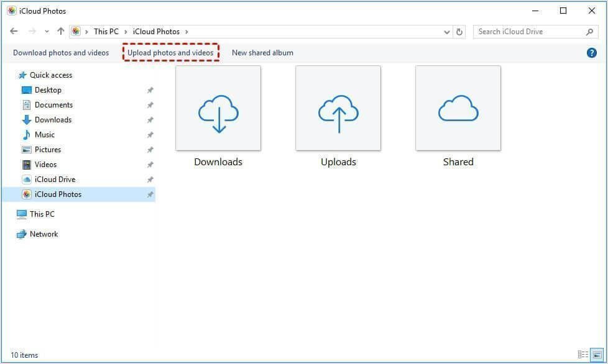
Task: Maximize the iCloud Photos window
Action: [x=563, y=11]
